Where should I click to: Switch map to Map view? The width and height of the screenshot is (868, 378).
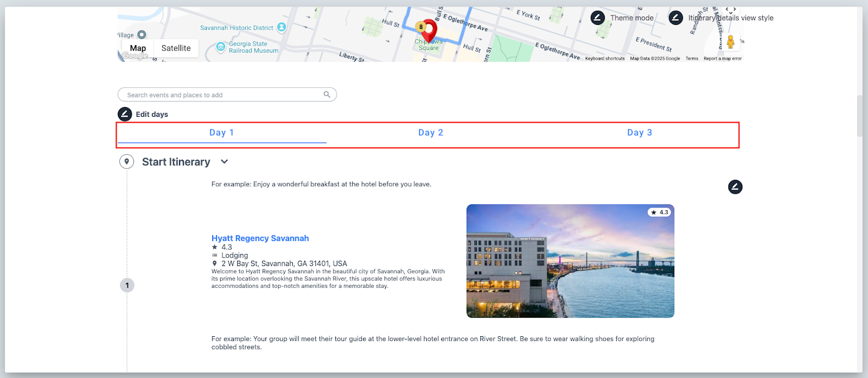138,48
